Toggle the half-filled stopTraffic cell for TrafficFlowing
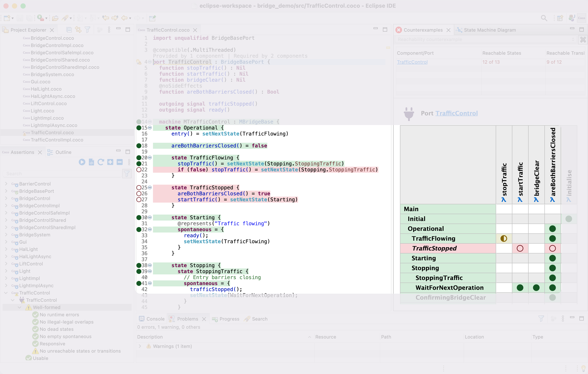The image size is (588, 374). tap(504, 239)
